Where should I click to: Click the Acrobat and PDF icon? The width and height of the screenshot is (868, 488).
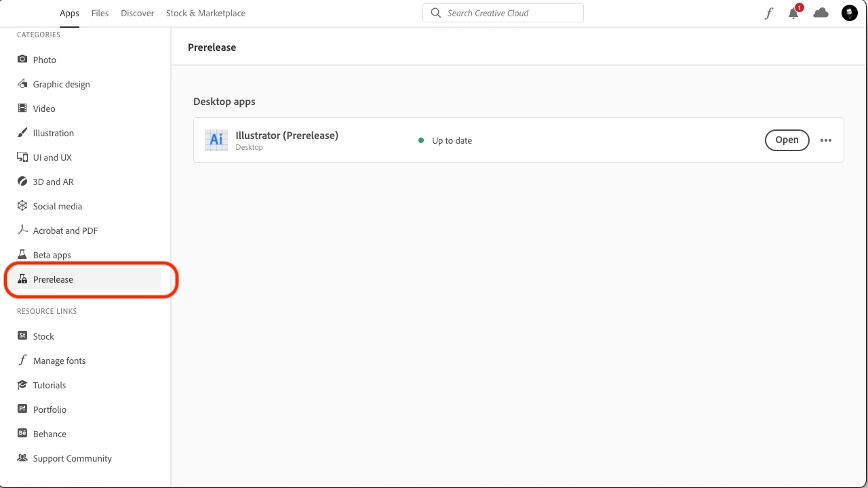tap(22, 230)
